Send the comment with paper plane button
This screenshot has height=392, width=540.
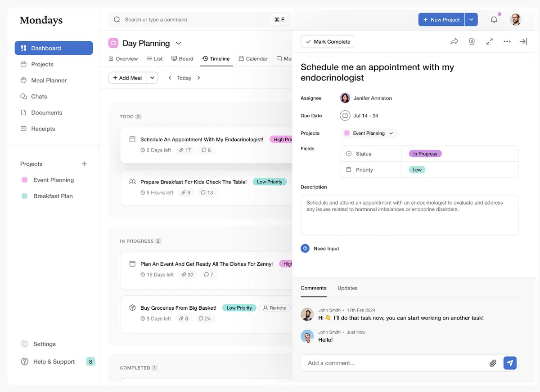(510, 363)
